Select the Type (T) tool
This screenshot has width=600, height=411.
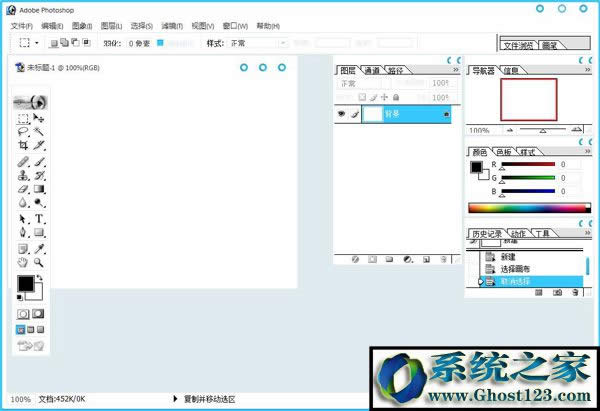click(40, 218)
